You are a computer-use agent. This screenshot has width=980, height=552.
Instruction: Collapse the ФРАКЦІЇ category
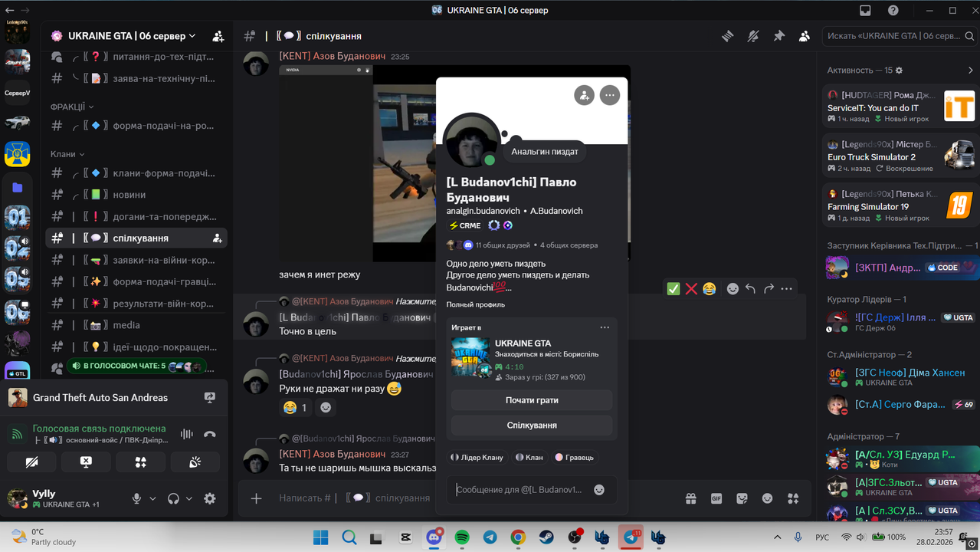click(x=72, y=107)
